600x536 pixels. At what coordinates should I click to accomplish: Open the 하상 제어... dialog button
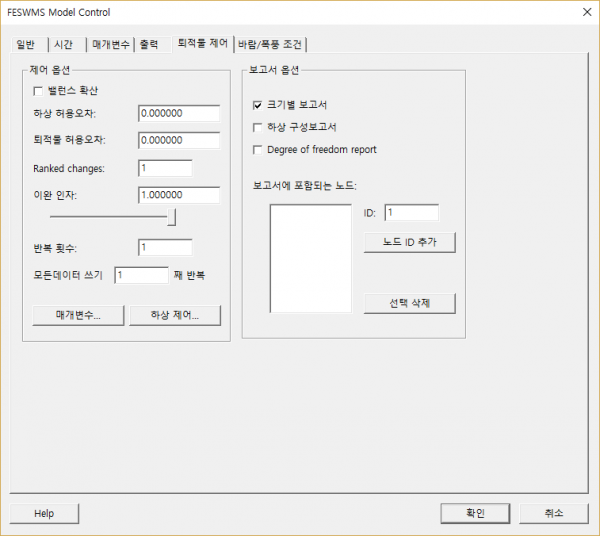(x=175, y=316)
